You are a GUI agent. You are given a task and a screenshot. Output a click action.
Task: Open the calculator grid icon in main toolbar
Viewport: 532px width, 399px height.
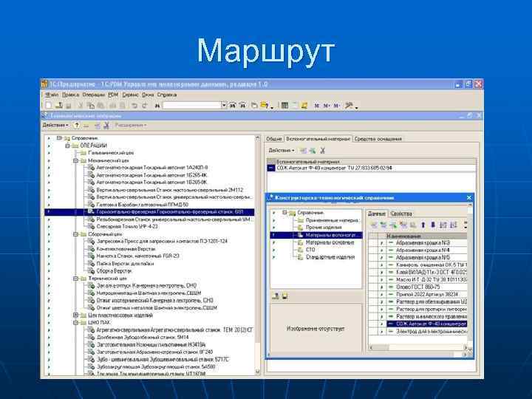pyautogui.click(x=284, y=106)
